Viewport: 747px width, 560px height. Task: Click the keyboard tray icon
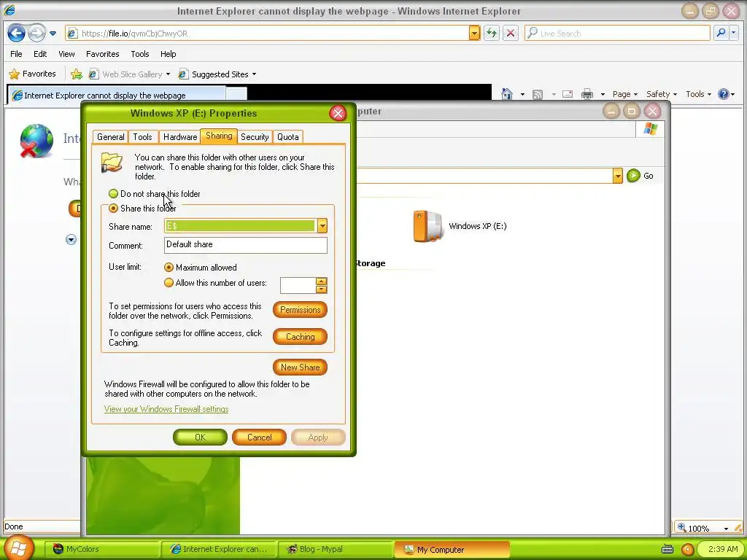667,549
